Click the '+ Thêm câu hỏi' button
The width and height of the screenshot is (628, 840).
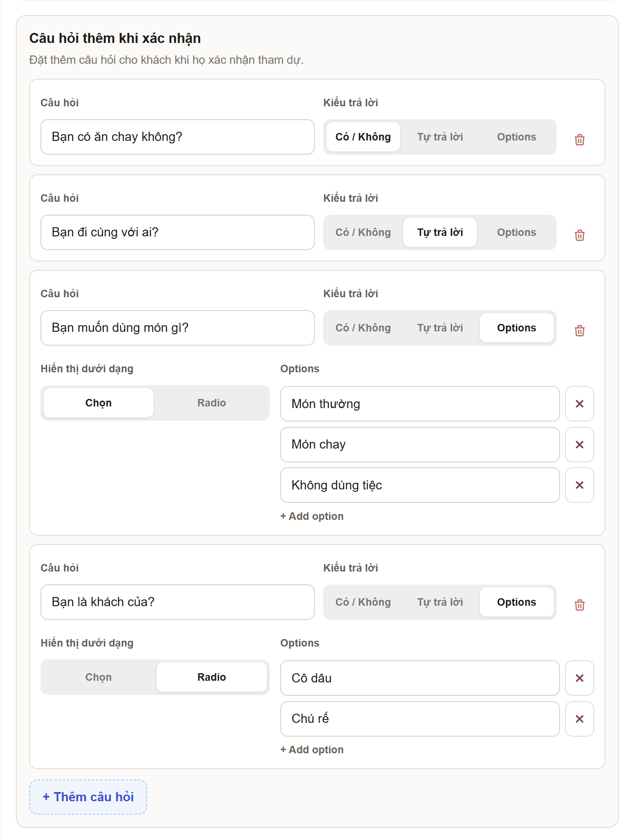88,797
